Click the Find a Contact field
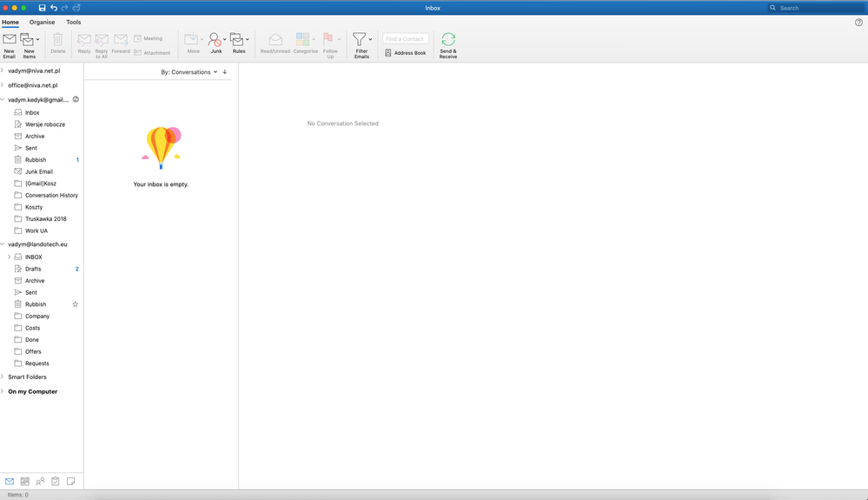868x500 pixels. coord(405,39)
